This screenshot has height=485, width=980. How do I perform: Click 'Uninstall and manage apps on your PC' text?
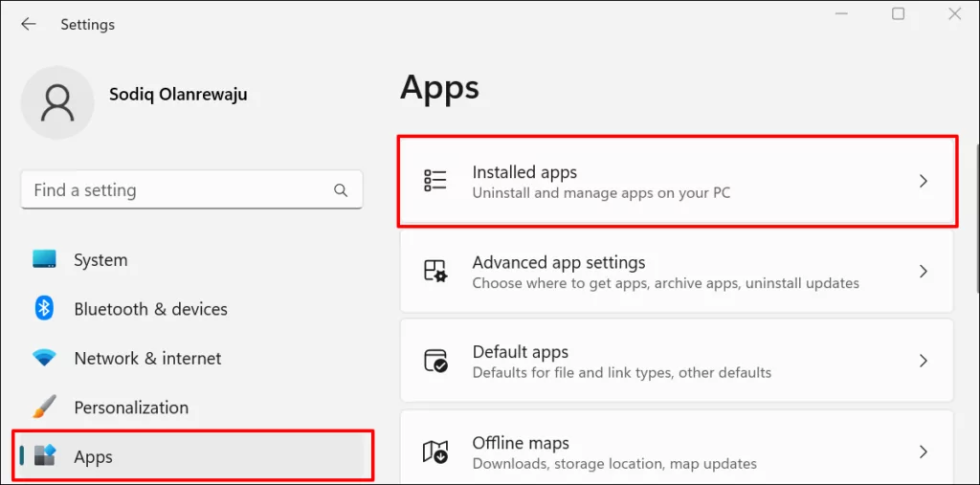coord(601,193)
